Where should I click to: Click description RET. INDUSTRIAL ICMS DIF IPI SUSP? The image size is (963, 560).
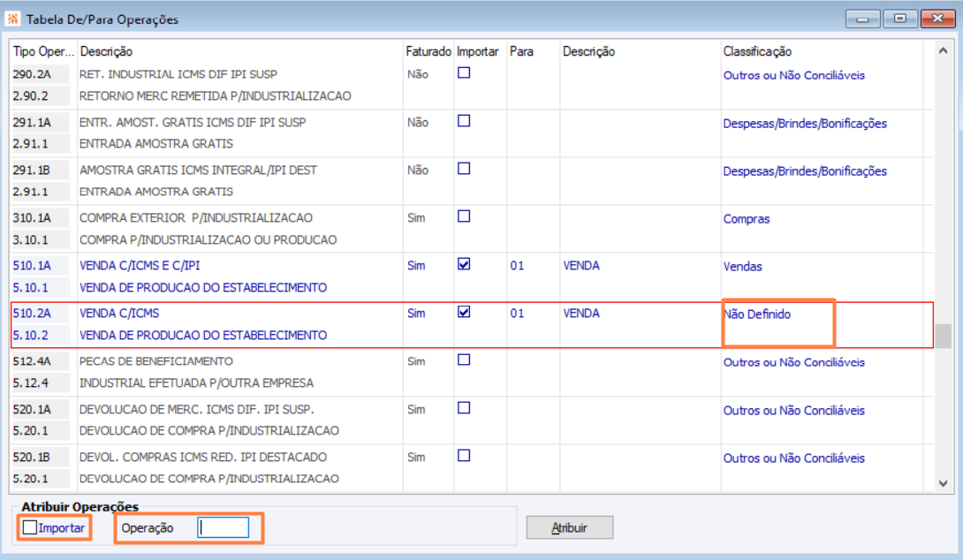tap(178, 74)
